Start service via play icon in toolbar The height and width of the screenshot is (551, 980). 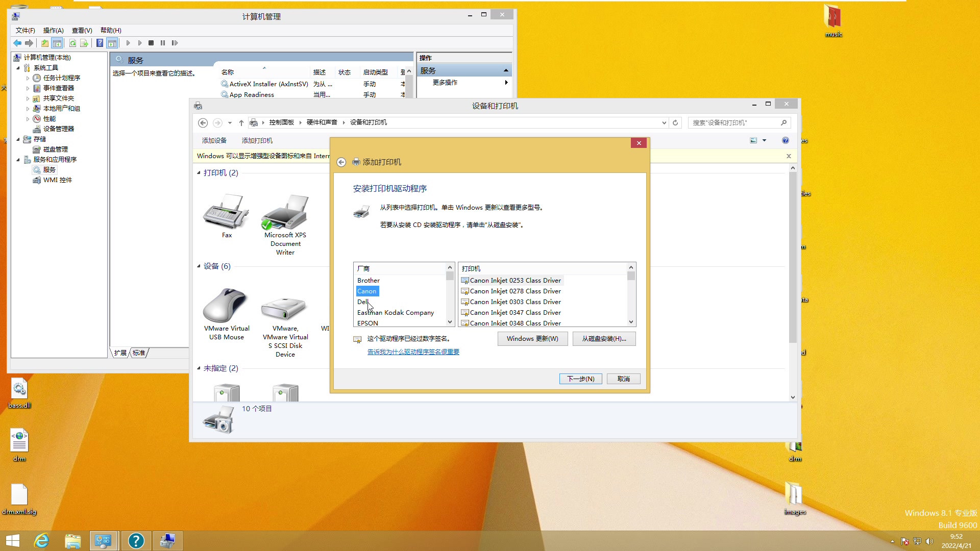(128, 43)
